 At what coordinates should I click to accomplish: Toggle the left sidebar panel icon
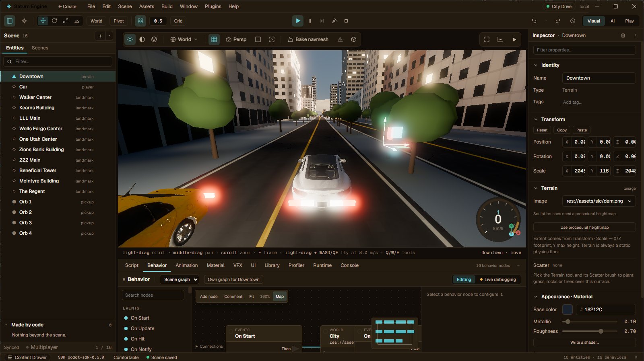pos(10,21)
